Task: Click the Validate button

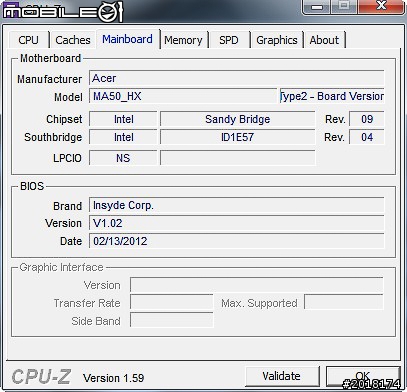Action: click(x=282, y=376)
